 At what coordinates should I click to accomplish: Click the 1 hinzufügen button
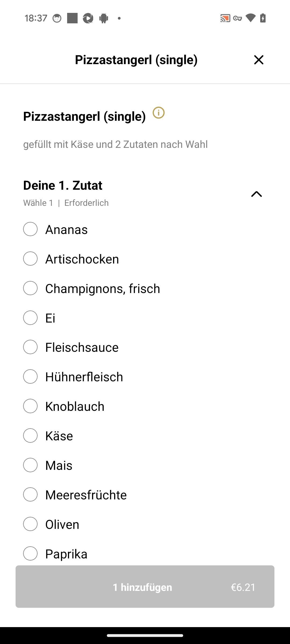pyautogui.click(x=145, y=587)
